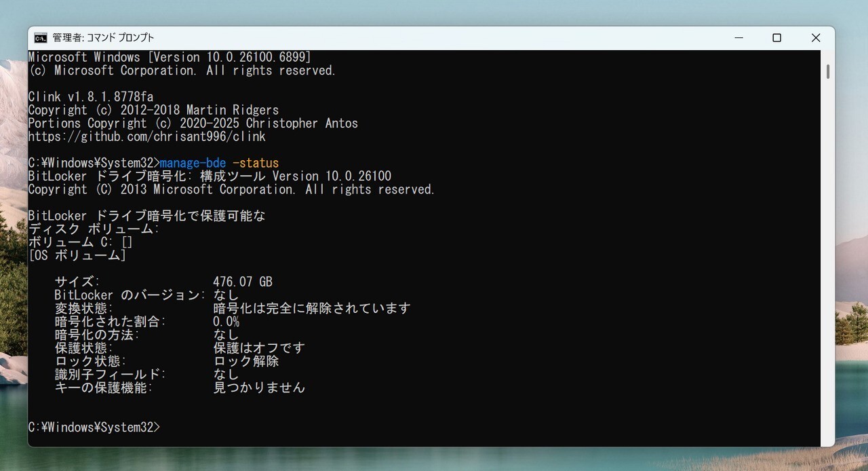Viewport: 868px width, 471px height.
Task: Click the "保護状態:" label
Action: [84, 348]
